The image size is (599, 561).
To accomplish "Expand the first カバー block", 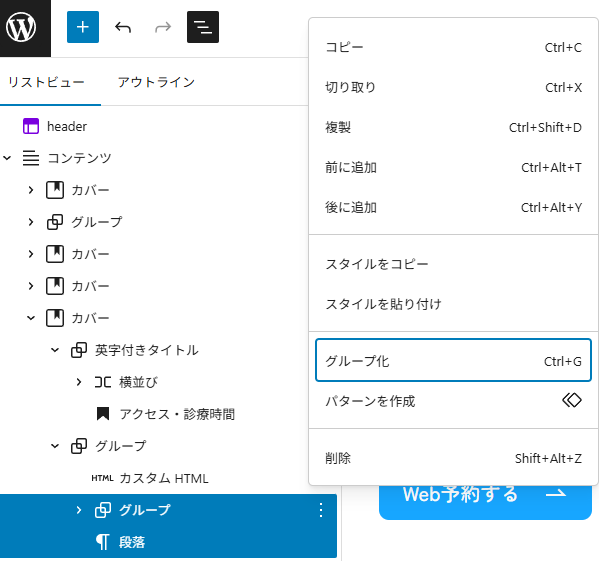I will 31,190.
